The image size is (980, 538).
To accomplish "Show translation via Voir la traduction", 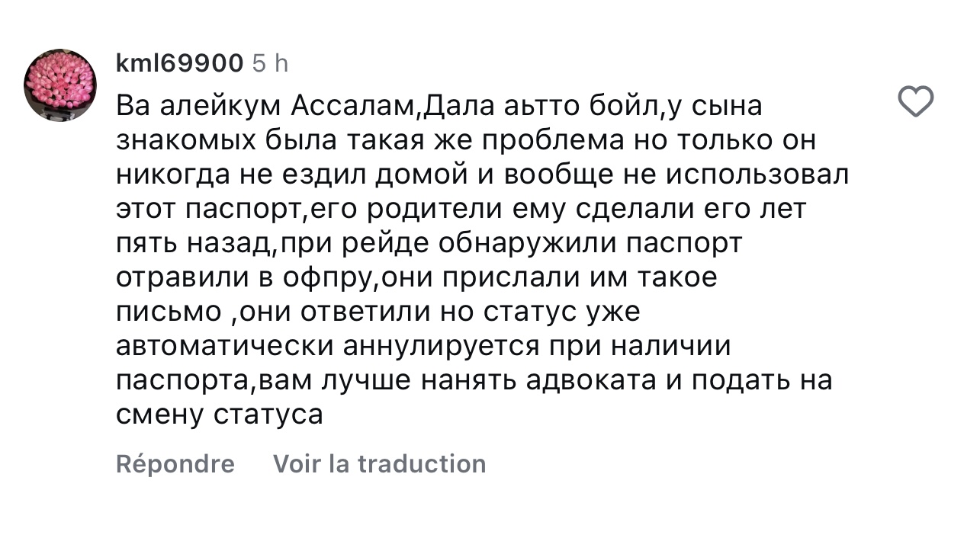I will (379, 464).
